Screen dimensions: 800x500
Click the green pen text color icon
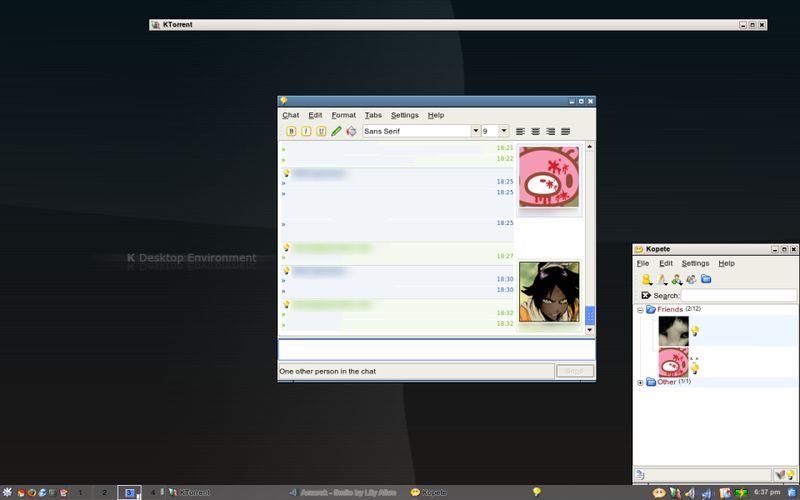(336, 131)
